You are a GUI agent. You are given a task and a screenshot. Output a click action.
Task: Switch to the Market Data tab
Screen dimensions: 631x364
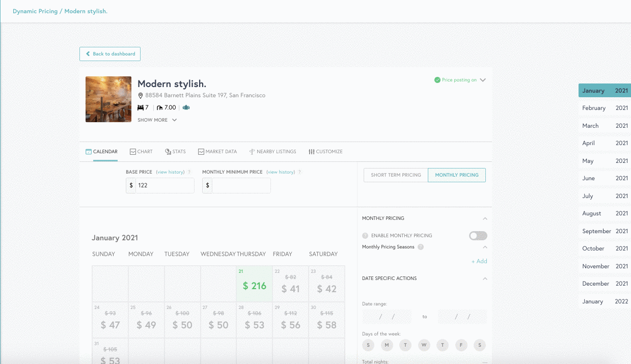(x=217, y=152)
